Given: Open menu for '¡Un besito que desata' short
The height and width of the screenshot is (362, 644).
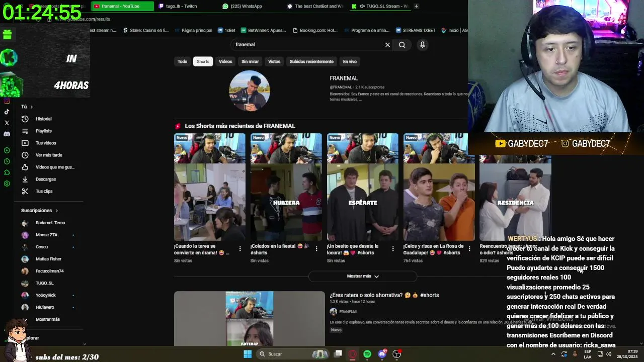Looking at the screenshot, I should tap(393, 249).
